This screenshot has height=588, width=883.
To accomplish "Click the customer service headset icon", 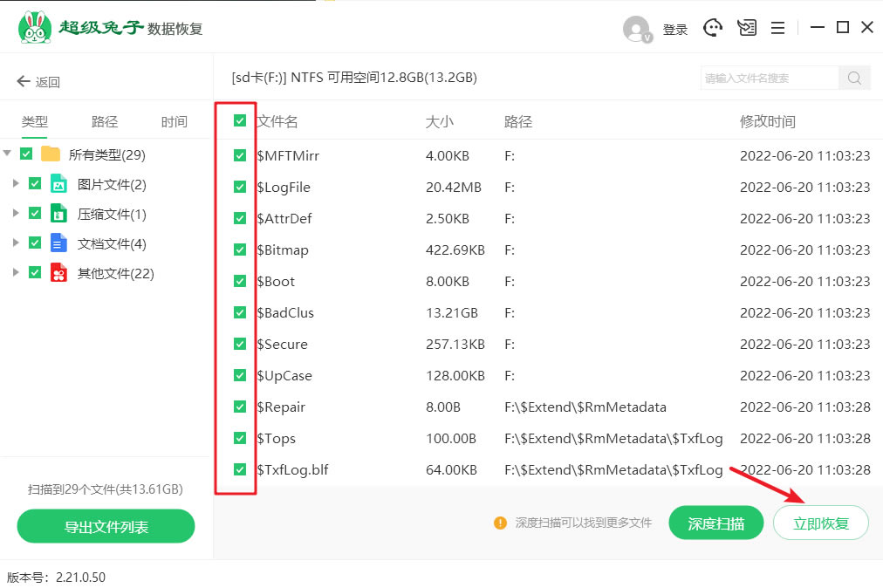I will click(x=713, y=27).
